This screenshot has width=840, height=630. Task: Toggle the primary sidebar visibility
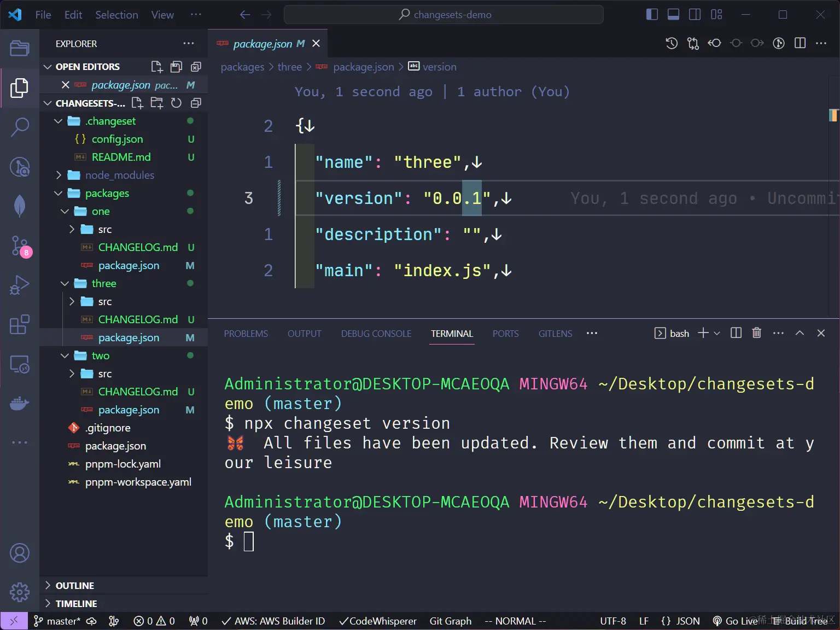(x=652, y=14)
